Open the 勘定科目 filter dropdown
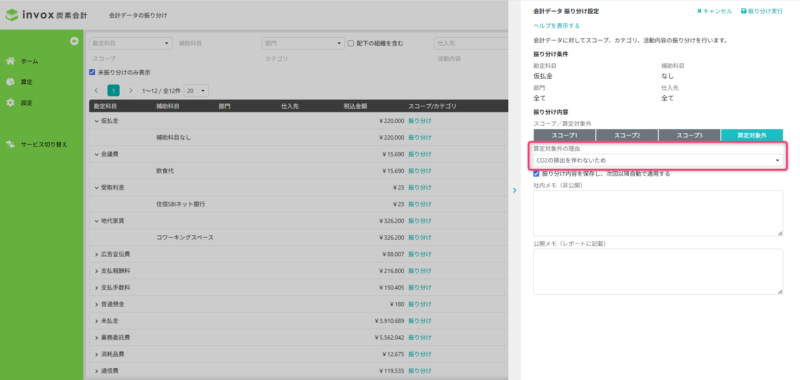Viewport: 800px width, 380px height. (x=131, y=43)
